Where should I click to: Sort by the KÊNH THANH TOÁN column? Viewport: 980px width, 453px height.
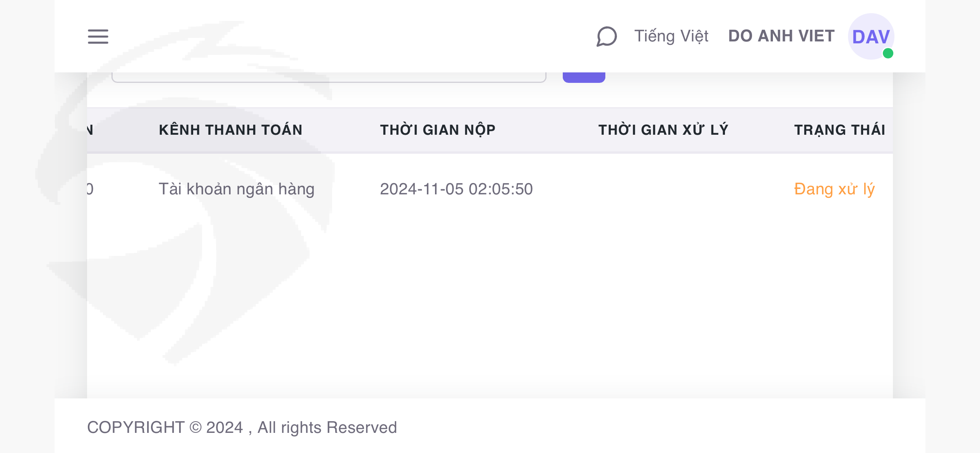click(231, 130)
